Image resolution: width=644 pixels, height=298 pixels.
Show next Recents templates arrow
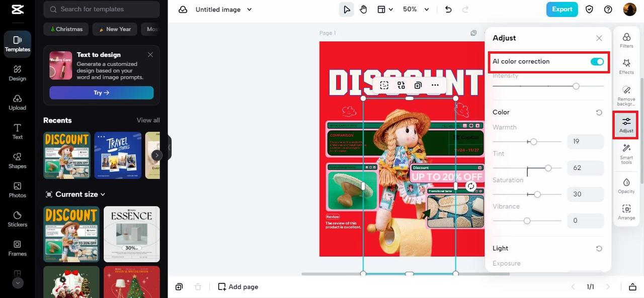(x=157, y=155)
